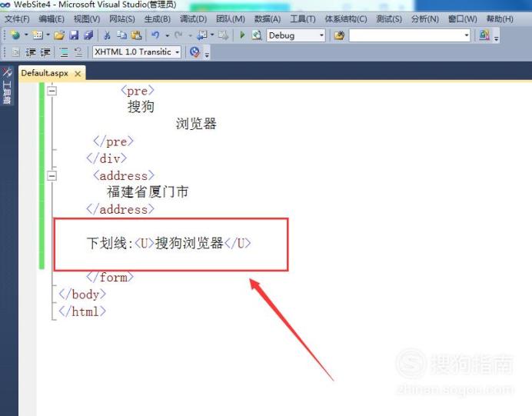Open the 窗口(W) menu
This screenshot has height=416, width=532.
click(x=463, y=18)
